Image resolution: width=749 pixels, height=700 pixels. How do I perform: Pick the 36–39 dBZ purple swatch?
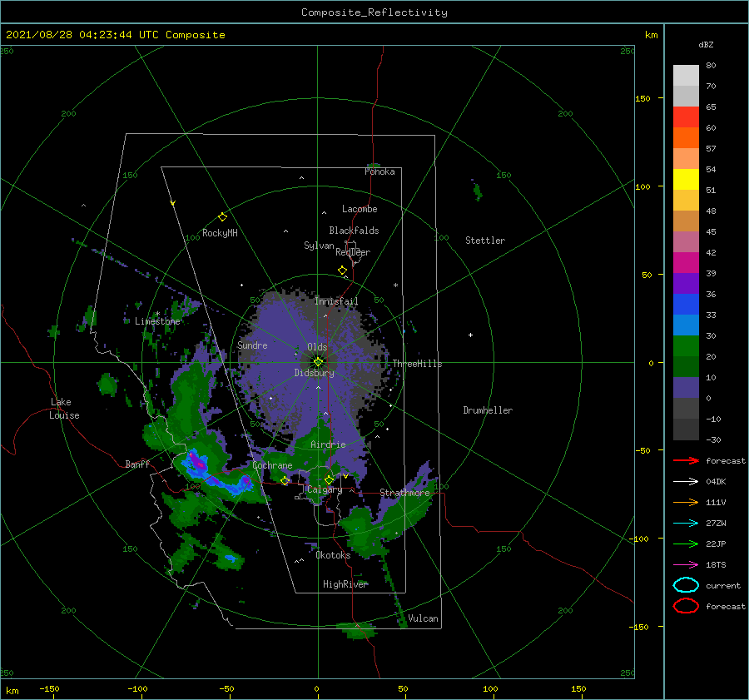point(686,283)
